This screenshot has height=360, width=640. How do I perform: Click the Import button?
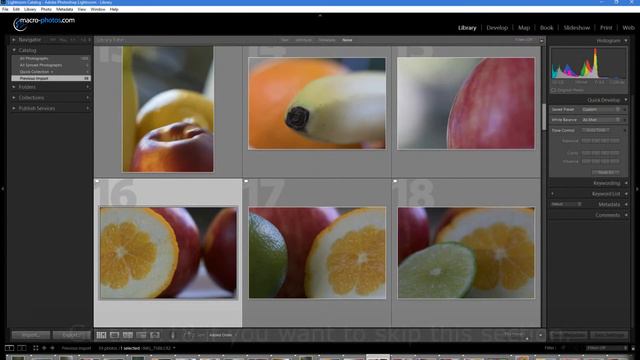[x=31, y=335]
